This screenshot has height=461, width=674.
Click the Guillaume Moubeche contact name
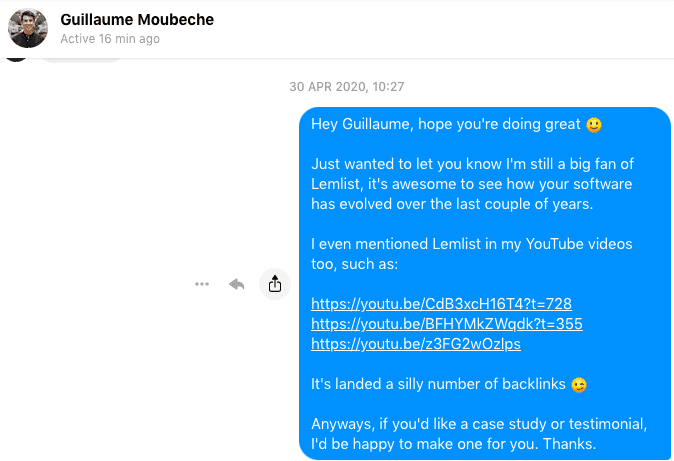point(137,19)
